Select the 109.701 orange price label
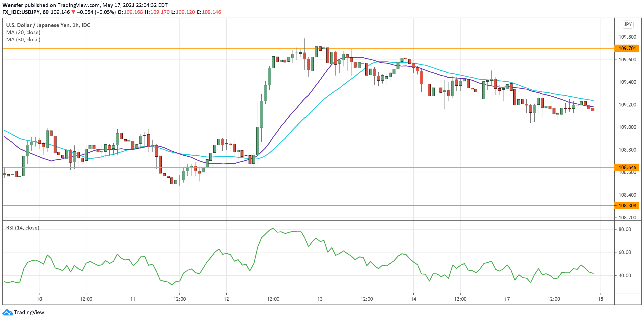Viewport: 644px width, 320px height. click(x=627, y=48)
